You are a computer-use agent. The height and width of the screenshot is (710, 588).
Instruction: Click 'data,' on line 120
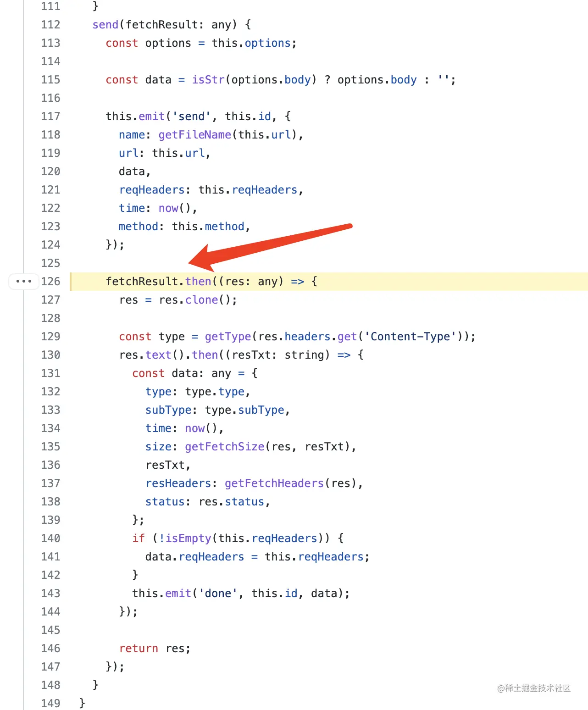135,171
